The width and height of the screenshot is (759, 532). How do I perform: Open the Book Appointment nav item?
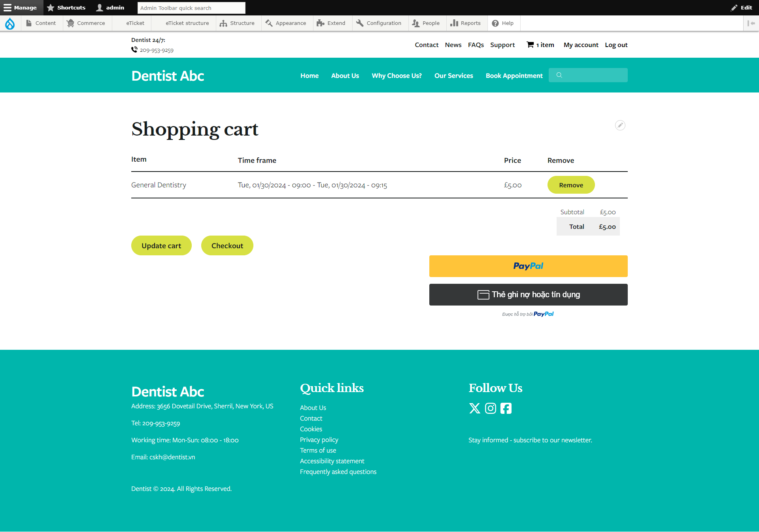(x=514, y=75)
